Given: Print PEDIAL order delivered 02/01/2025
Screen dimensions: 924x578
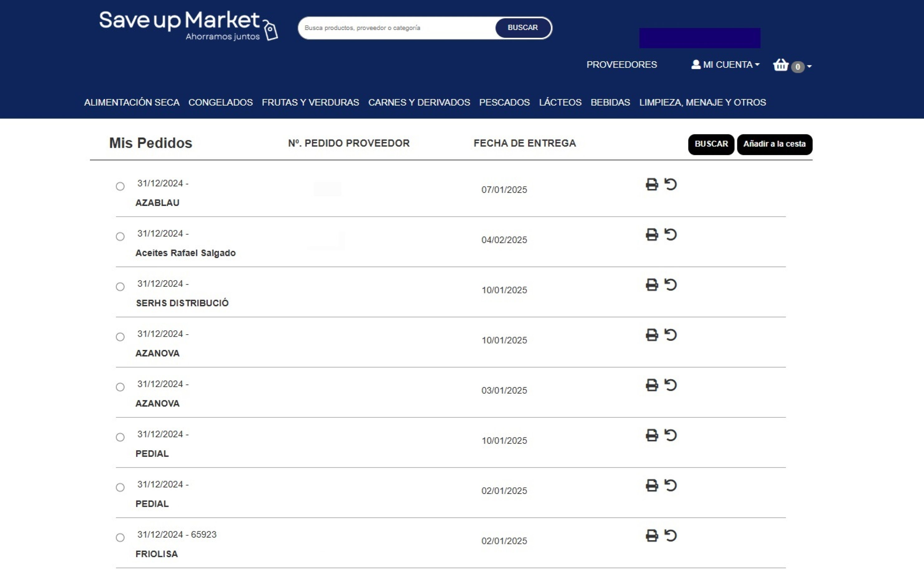Looking at the screenshot, I should [652, 486].
